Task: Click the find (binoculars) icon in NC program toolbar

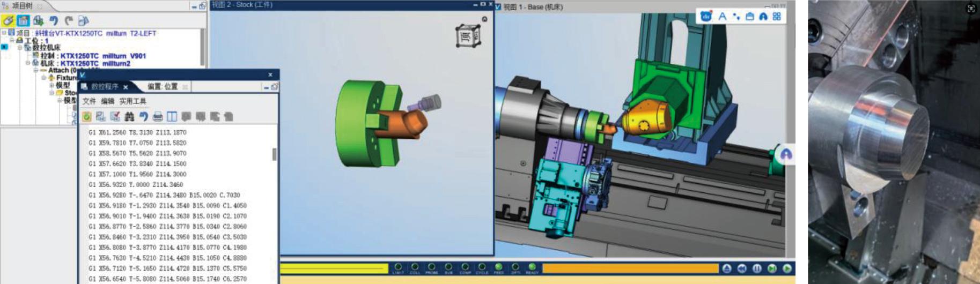Action: click(x=129, y=116)
